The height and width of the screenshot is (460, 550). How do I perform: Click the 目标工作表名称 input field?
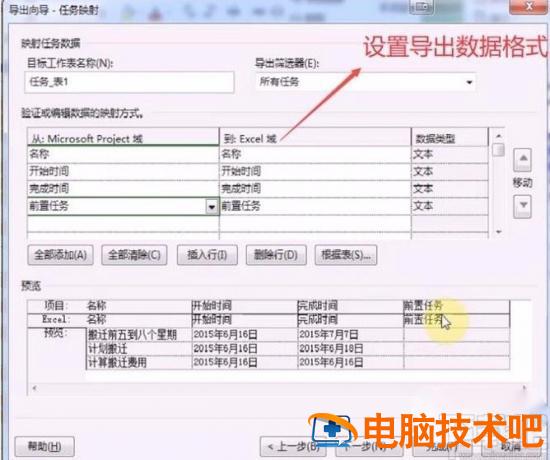pos(129,82)
